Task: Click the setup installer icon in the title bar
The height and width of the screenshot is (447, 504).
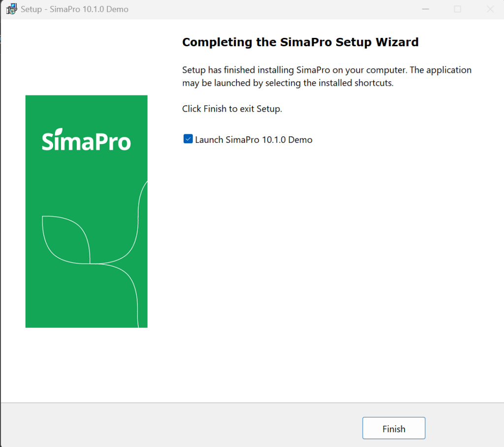Action: (x=12, y=9)
